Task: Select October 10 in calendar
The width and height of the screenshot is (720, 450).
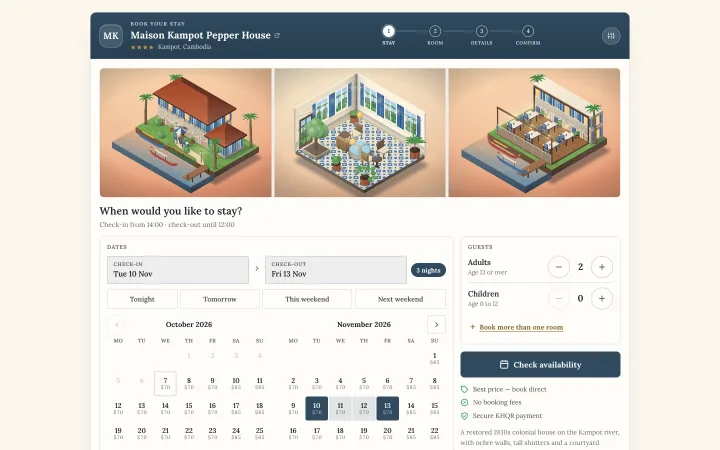Action: (236, 383)
